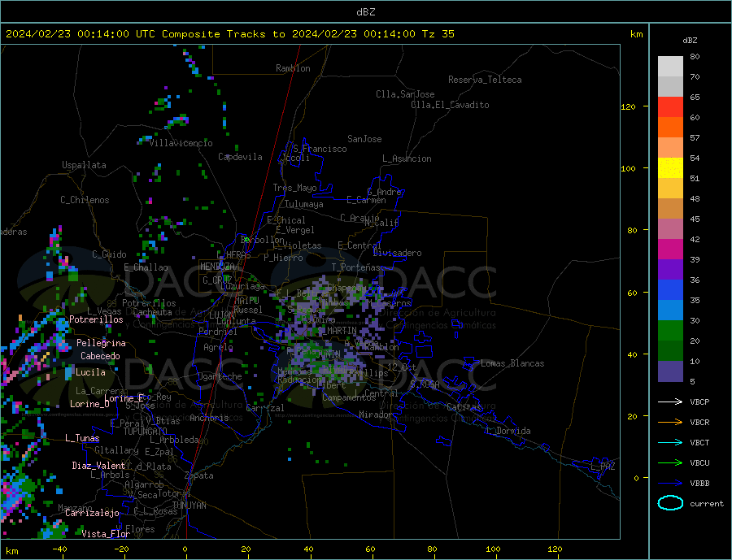This screenshot has width=732, height=560.
Task: Click the TUPUNGATO map label
Action: [145, 432]
